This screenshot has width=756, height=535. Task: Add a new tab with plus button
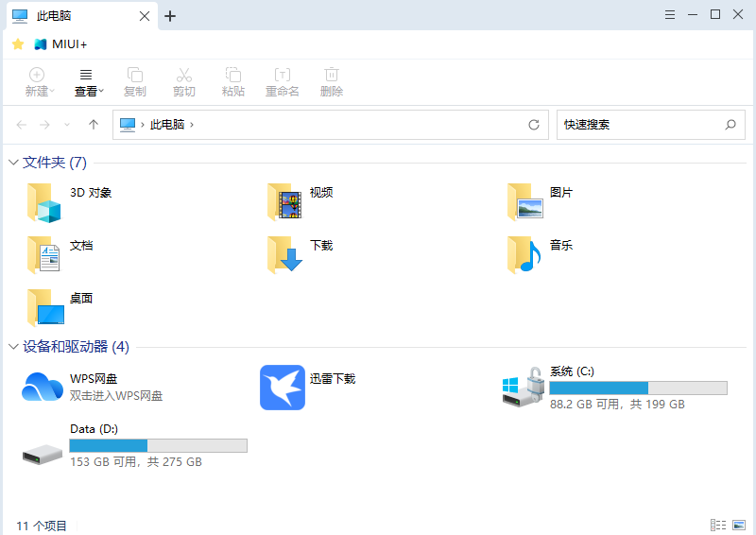click(x=170, y=16)
